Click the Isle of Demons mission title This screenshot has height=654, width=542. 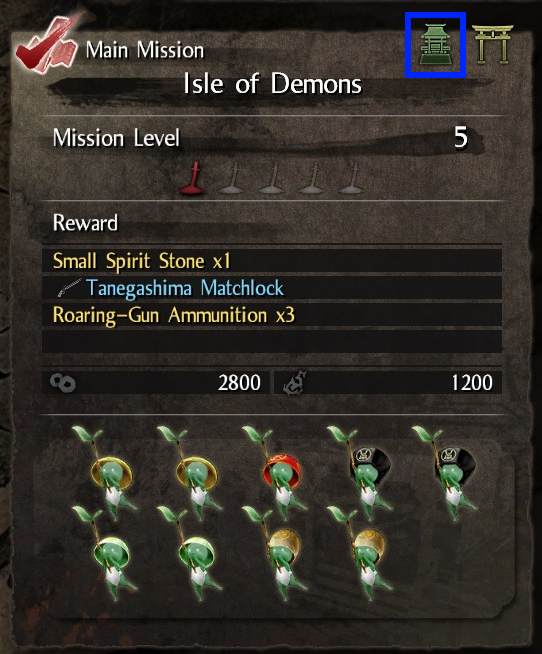tap(272, 83)
